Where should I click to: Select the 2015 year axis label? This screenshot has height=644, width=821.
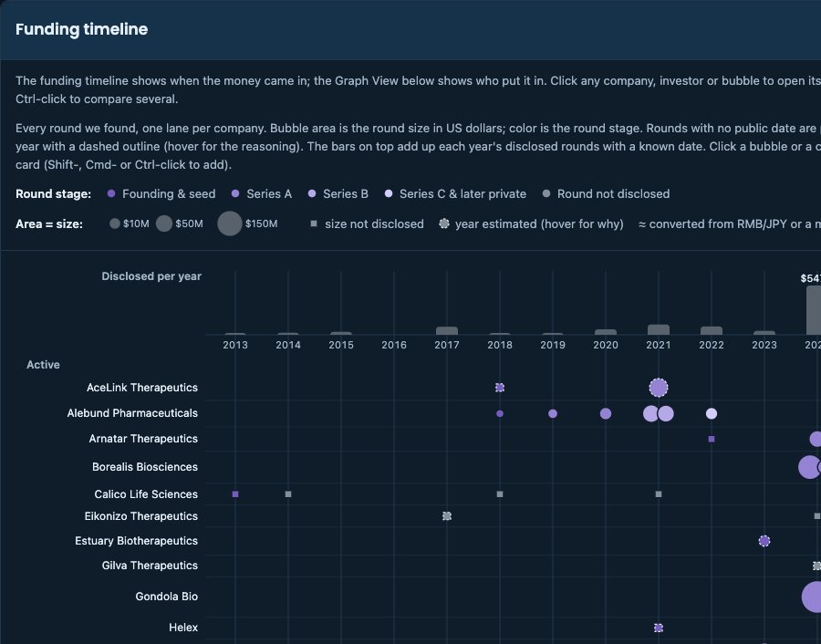coord(341,345)
